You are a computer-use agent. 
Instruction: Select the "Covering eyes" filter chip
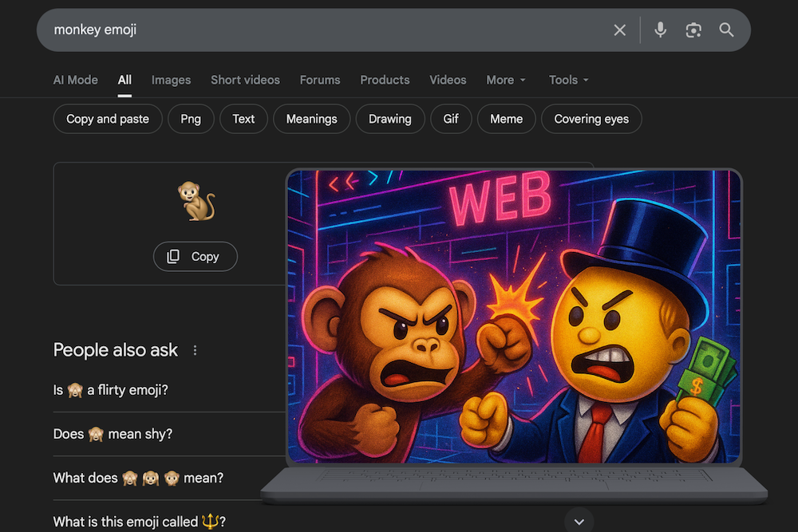click(591, 119)
